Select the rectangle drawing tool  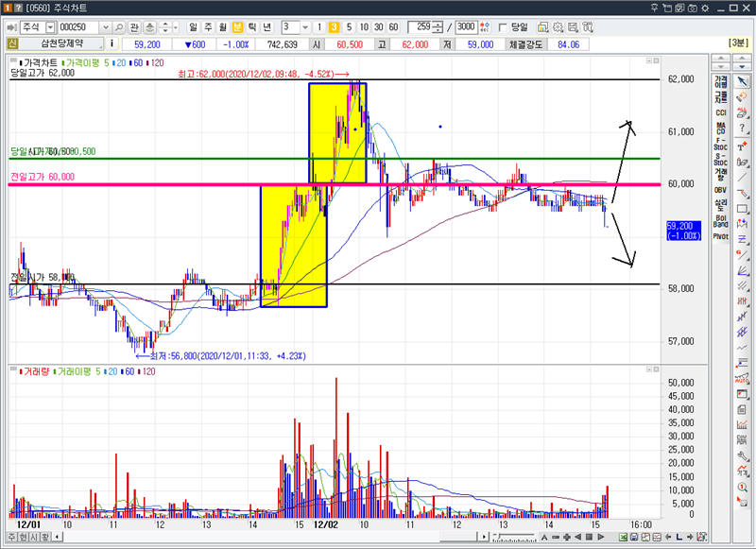(743, 209)
